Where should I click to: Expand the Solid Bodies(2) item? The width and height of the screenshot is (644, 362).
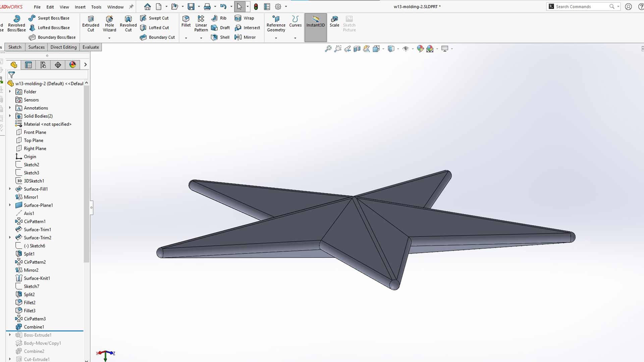10,116
